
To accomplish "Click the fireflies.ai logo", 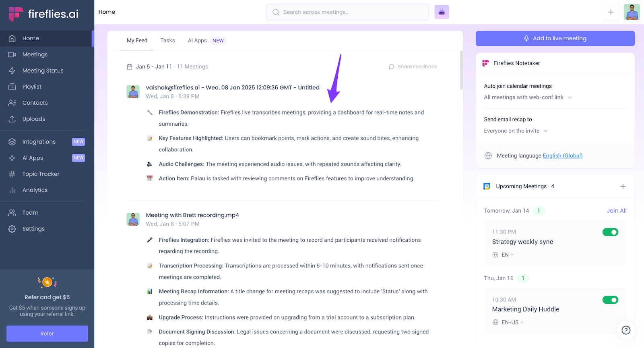I will coord(43,14).
